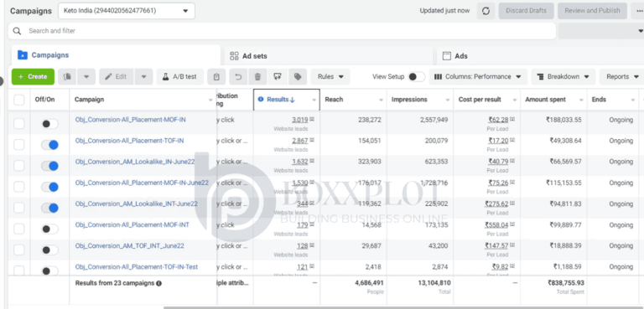
Task: Check the box for Obj_Conversion-All_Placement-MOF-IN row
Action: click(x=19, y=124)
